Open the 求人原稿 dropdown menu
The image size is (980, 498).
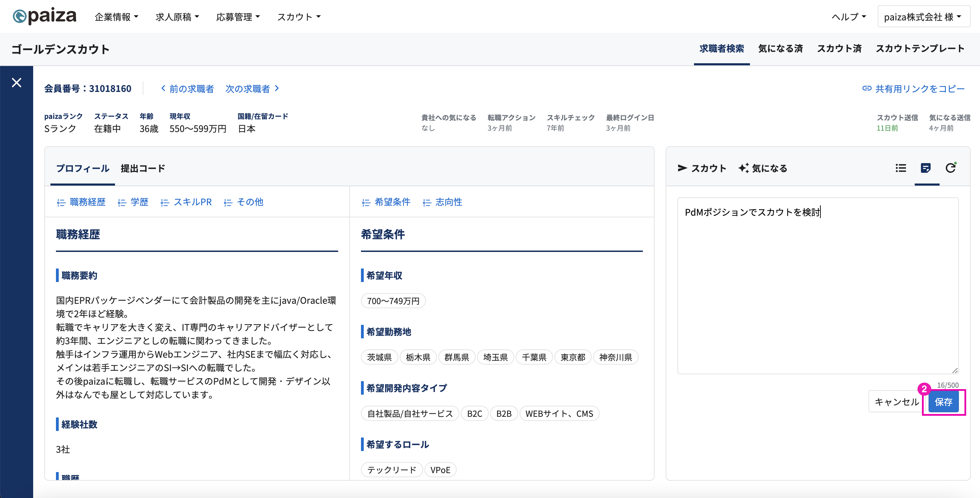click(177, 17)
